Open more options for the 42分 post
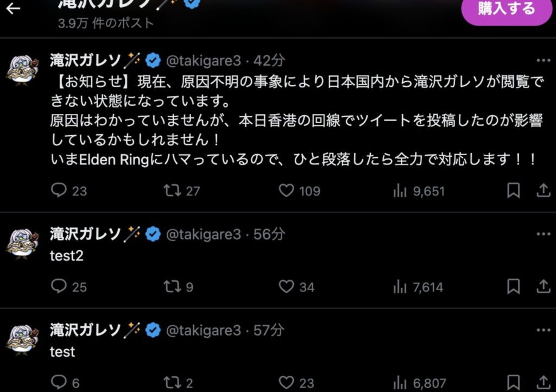This screenshot has width=556, height=392. 543,60
